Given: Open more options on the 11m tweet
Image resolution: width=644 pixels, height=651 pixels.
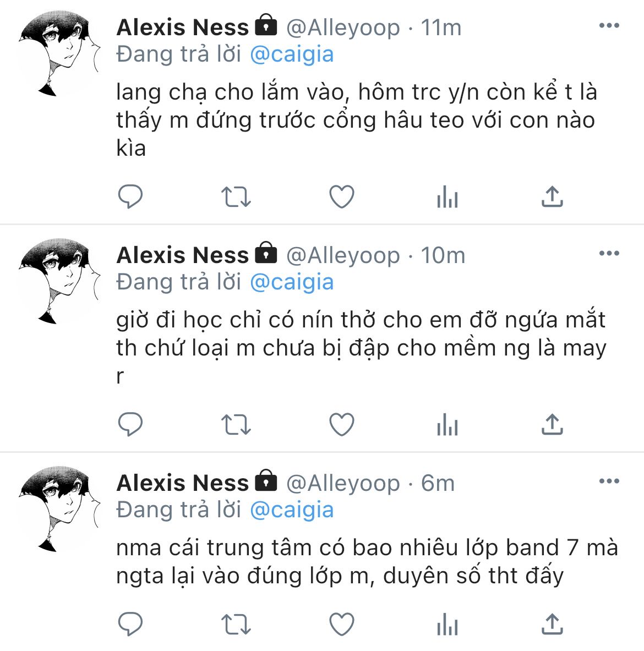Looking at the screenshot, I should (609, 26).
